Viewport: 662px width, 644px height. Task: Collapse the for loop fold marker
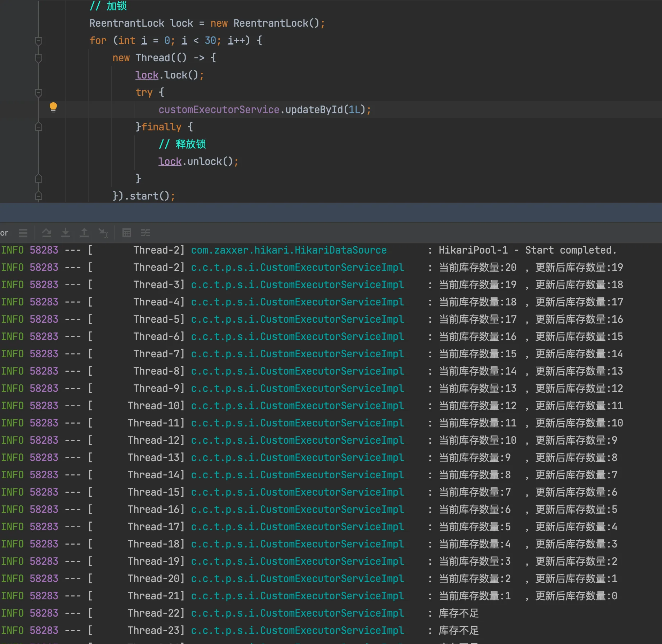[39, 41]
